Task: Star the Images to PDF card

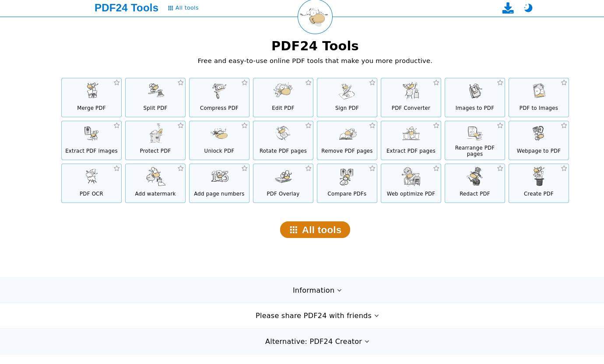Action: [500, 83]
